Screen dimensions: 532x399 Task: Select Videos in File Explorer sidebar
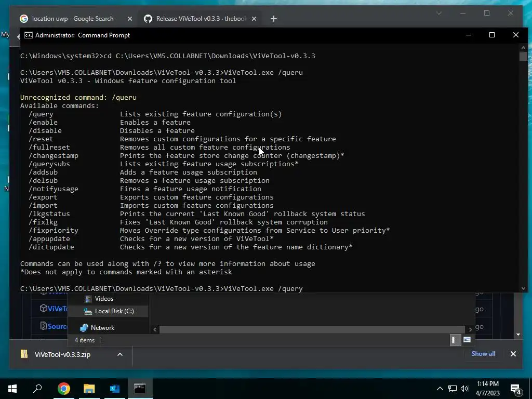tap(104, 299)
